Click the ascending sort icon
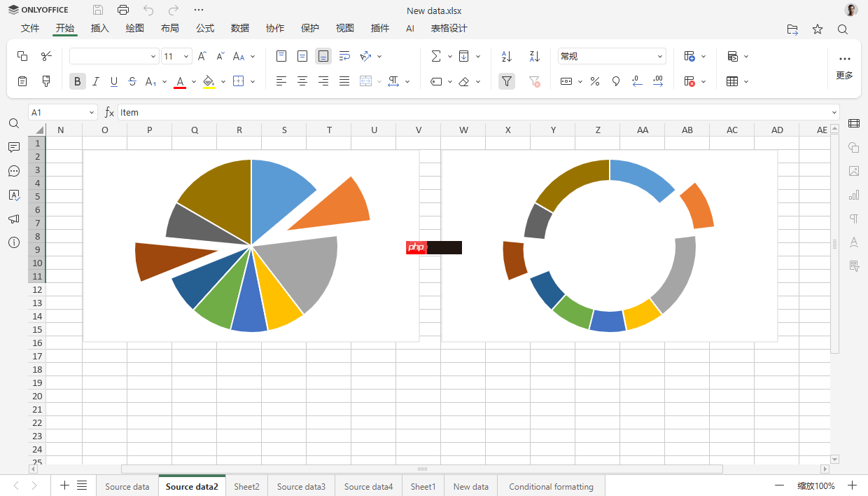 point(505,56)
